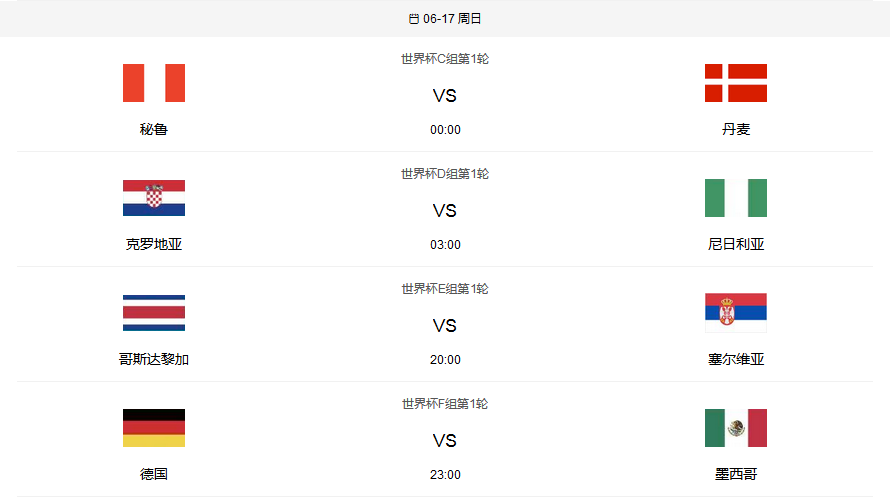Open the Serbia flag
Image resolution: width=891 pixels, height=501 pixels.
[735, 313]
